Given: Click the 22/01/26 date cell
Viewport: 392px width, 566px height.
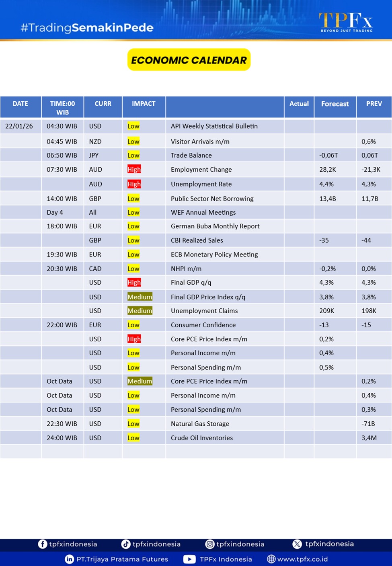Looking at the screenshot, I should click(19, 126).
